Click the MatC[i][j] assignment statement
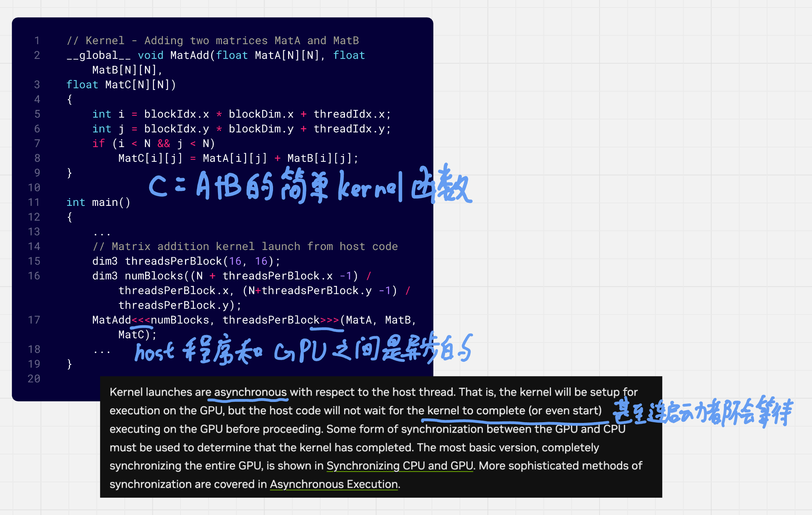812x515 pixels. [238, 158]
